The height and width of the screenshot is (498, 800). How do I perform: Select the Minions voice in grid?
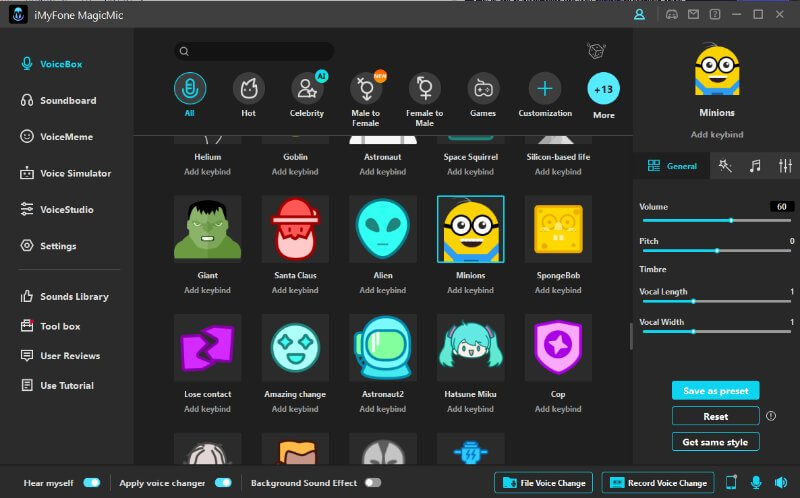(471, 229)
